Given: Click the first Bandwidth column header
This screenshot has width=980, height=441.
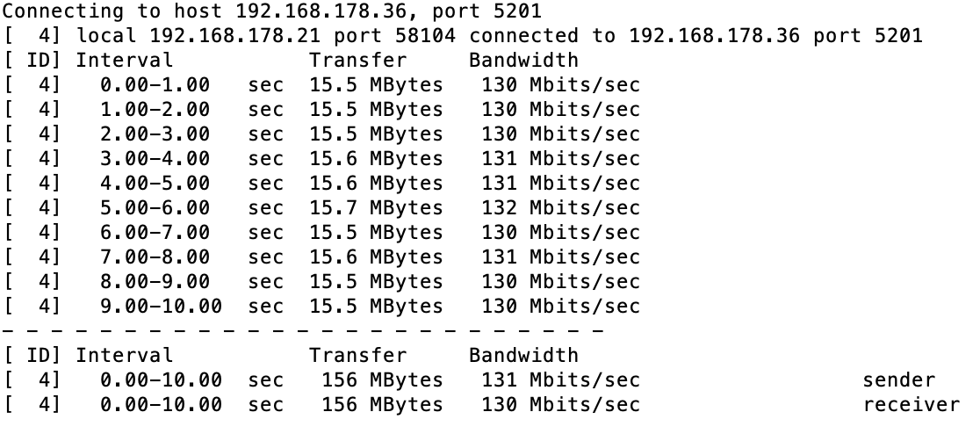Looking at the screenshot, I should (x=523, y=61).
